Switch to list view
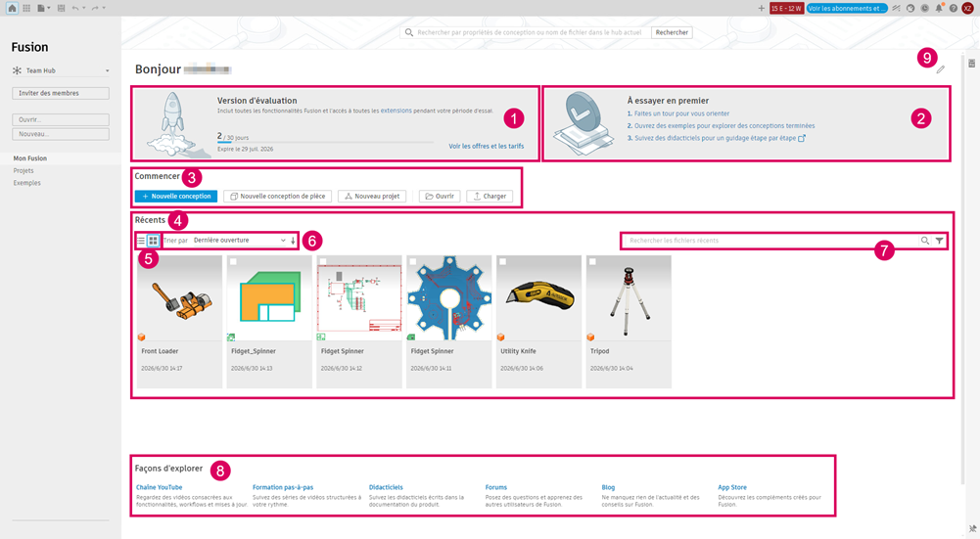 (141, 241)
